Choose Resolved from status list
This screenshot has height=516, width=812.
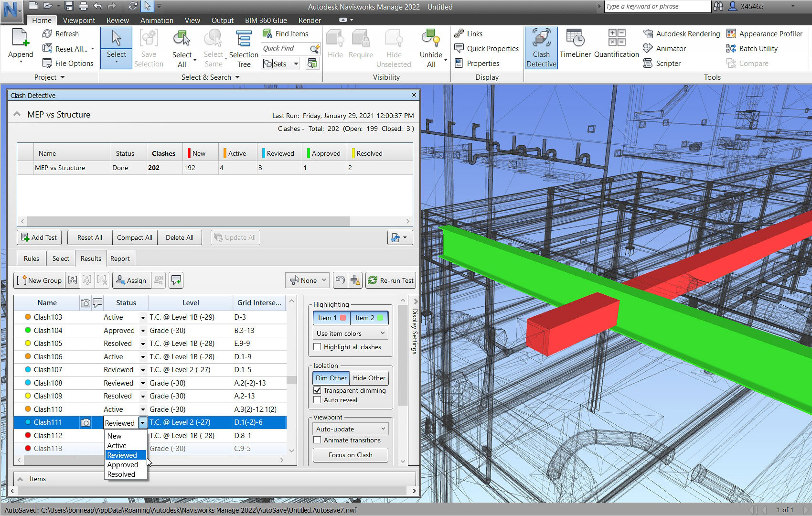click(121, 474)
